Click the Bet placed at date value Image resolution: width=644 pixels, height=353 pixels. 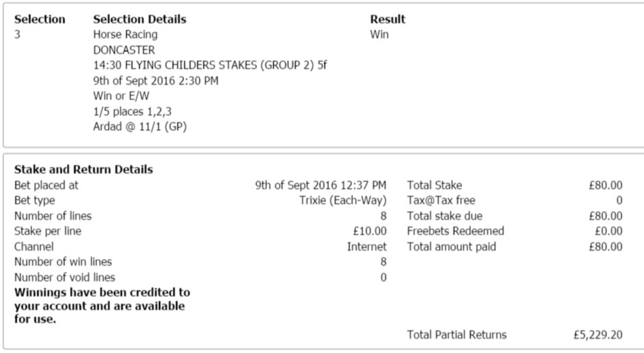[x=321, y=185]
